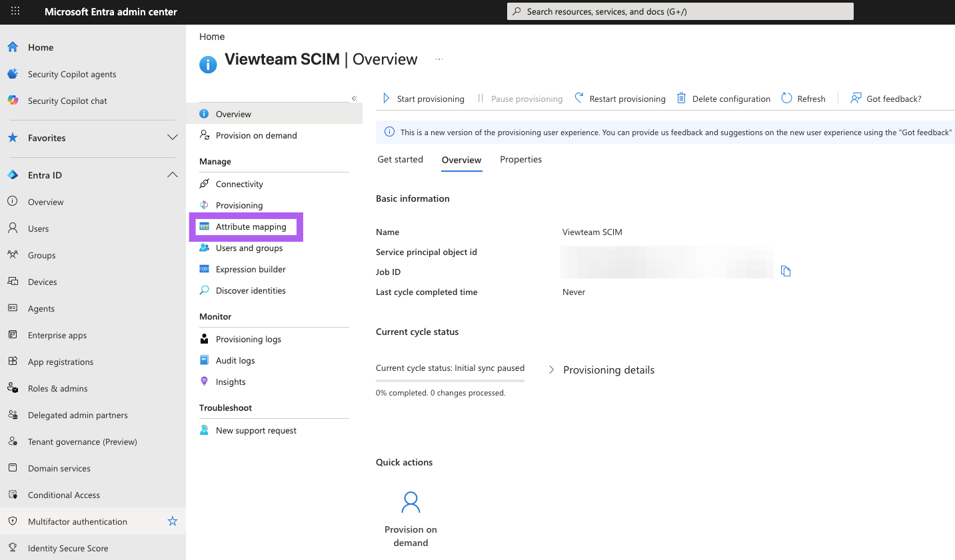Refresh the provisioning overview

click(x=804, y=99)
